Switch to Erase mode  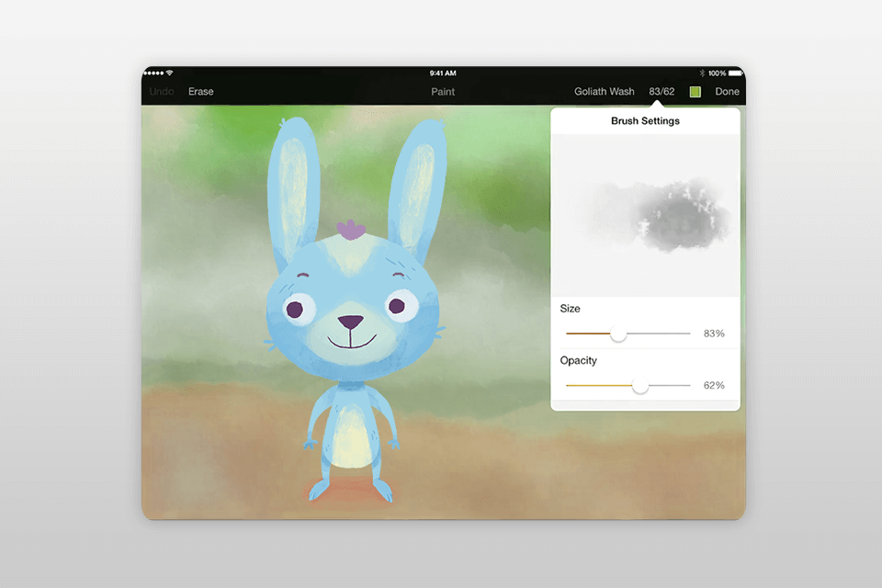(x=201, y=91)
